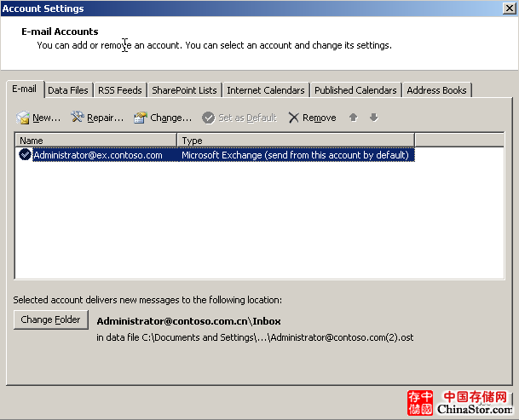The height and width of the screenshot is (420, 519).
Task: Click the Remove account X icon
Action: pos(294,118)
